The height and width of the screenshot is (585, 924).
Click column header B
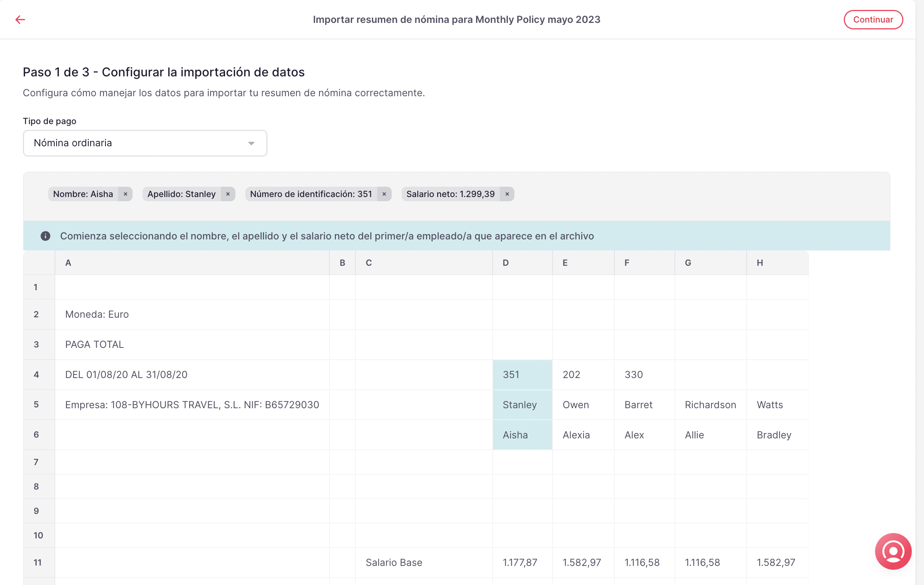coord(342,263)
